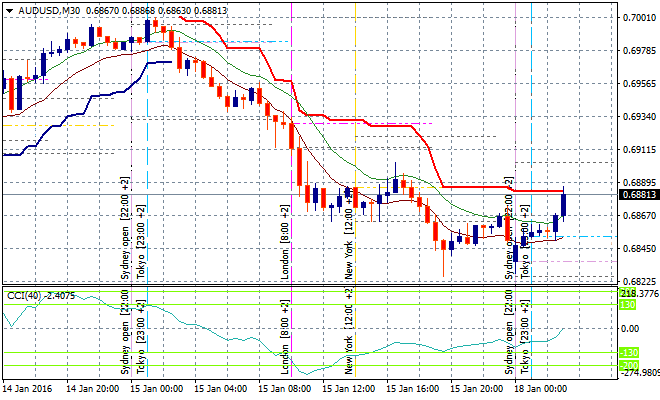Click the 0.68670 price axis label
Image resolution: width=660 pixels, height=400 pixels.
pyautogui.click(x=639, y=216)
